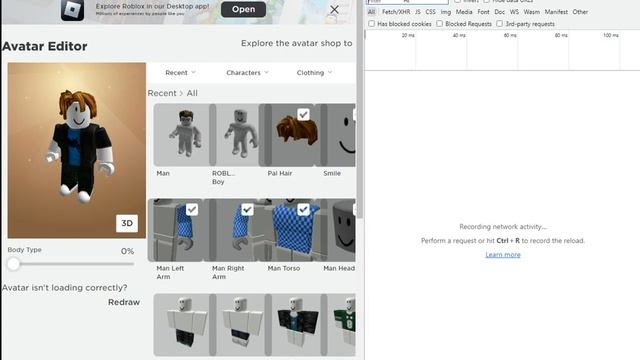Filter network requests by Manifest
Viewport: 640px width, 360px height.
[x=556, y=12]
